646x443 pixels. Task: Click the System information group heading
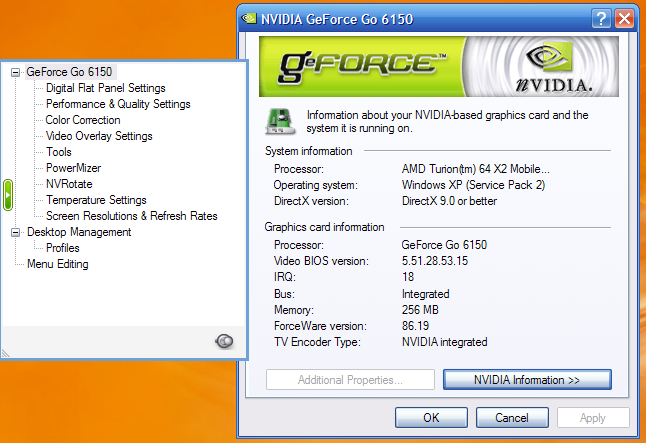pyautogui.click(x=309, y=151)
